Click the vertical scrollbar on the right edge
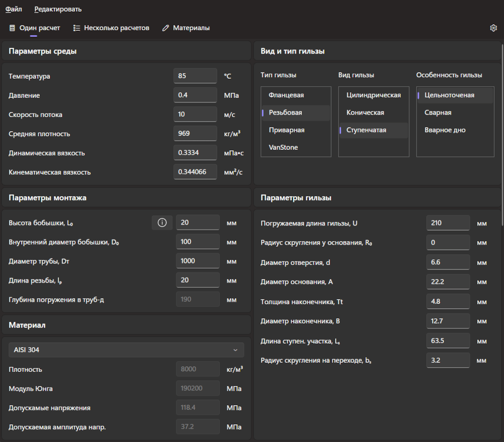The width and height of the screenshot is (504, 442). point(502,135)
